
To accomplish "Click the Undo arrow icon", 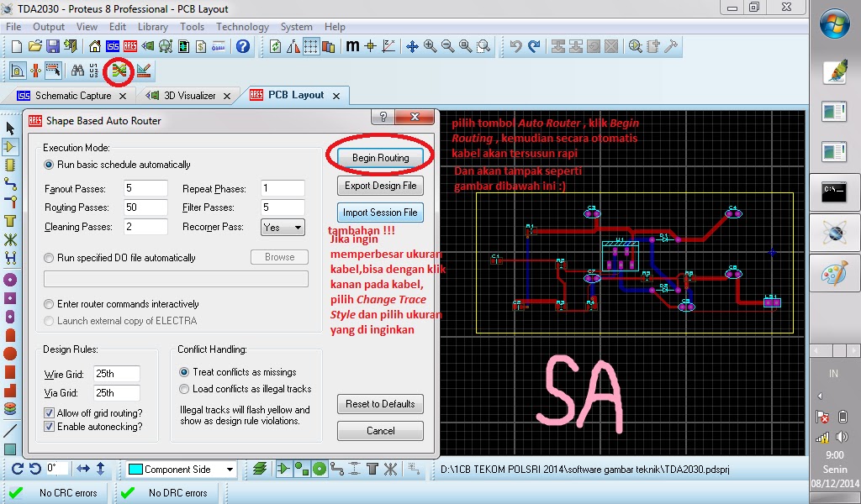I will (x=515, y=46).
